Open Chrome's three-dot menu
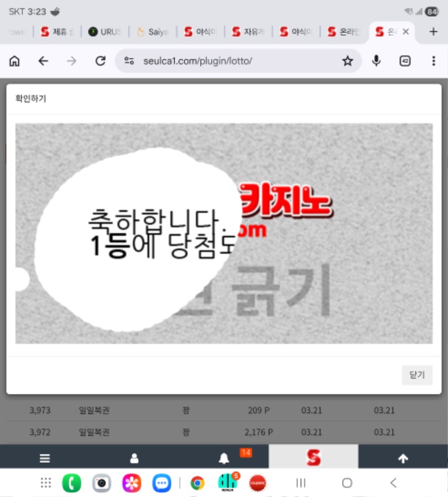The image size is (448, 497). [x=433, y=61]
